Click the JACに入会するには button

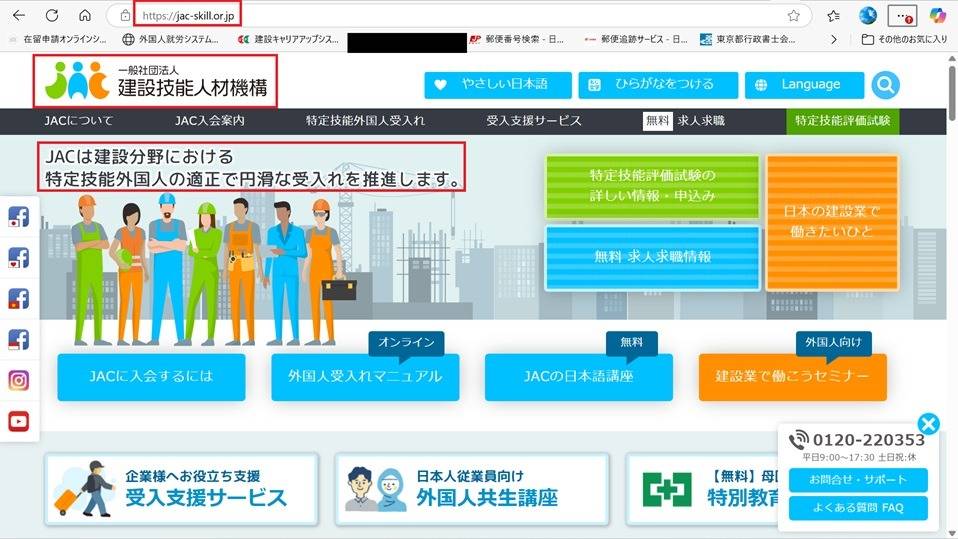[x=151, y=377]
